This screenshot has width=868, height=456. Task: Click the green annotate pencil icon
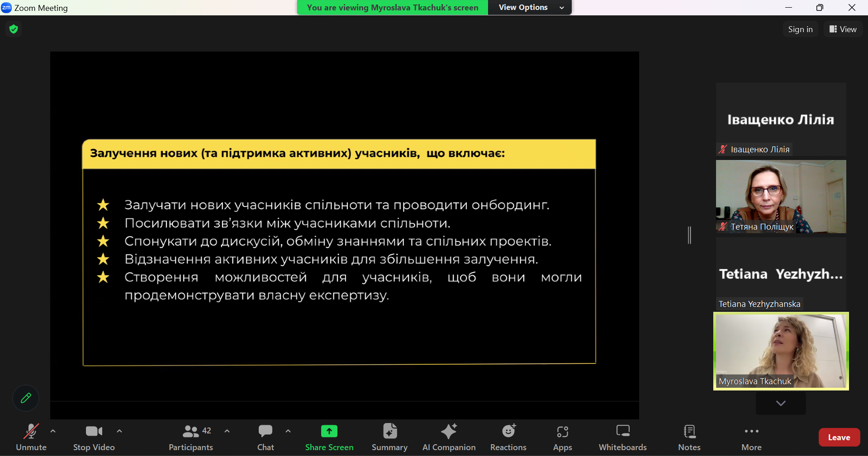pos(26,398)
